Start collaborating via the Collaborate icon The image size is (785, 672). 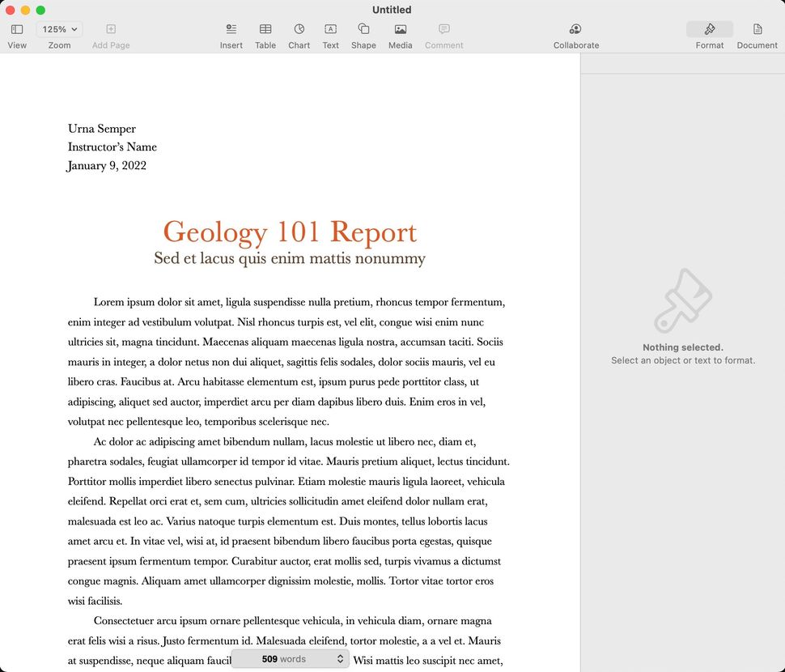pos(575,32)
